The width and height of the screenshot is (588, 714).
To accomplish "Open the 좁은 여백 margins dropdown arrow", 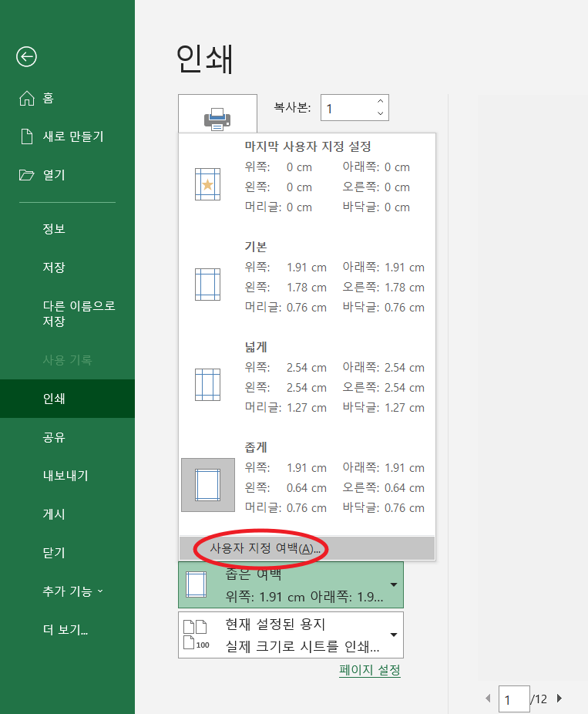I will click(x=394, y=584).
